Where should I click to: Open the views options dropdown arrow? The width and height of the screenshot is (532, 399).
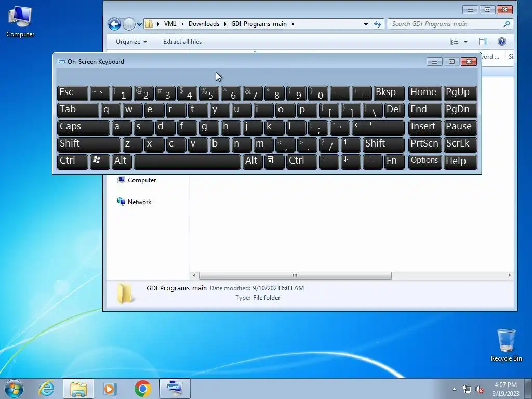click(x=465, y=42)
